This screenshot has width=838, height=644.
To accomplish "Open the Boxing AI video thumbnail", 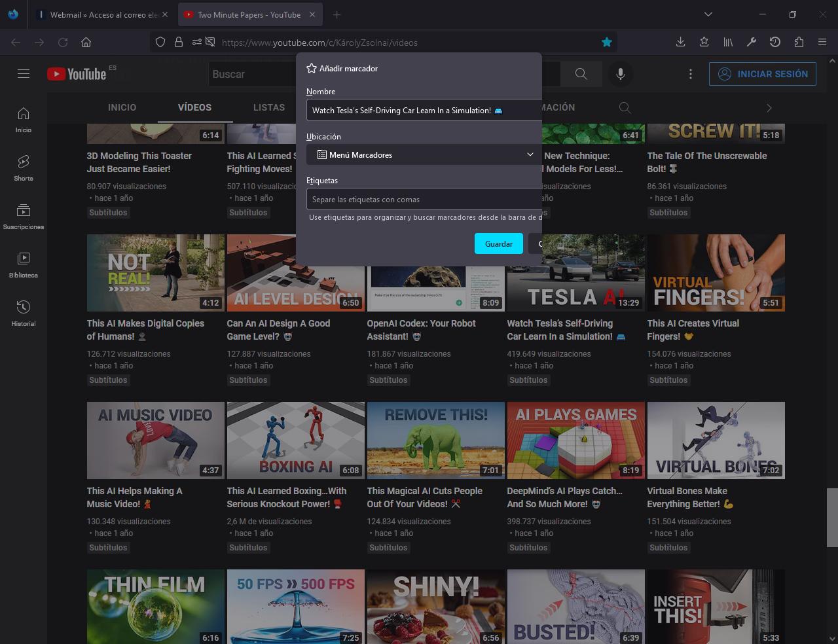I will [x=295, y=440].
